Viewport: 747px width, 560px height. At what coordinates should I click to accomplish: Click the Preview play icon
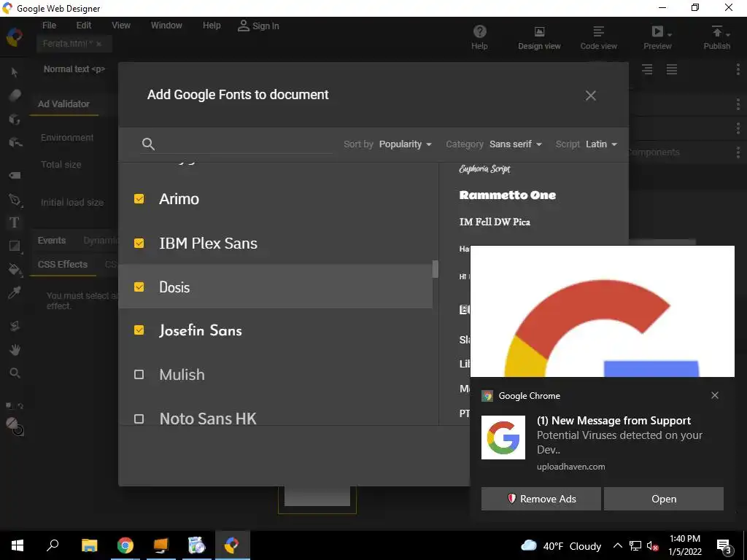pyautogui.click(x=657, y=31)
